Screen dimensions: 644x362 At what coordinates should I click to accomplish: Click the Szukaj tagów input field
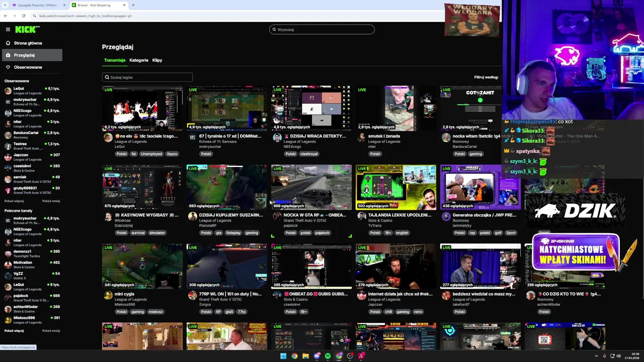(x=147, y=77)
